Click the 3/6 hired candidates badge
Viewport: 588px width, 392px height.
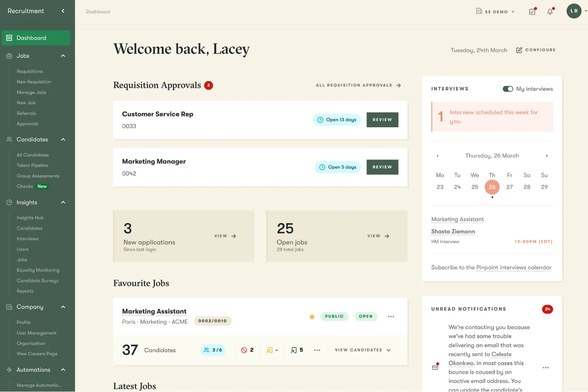click(x=213, y=350)
